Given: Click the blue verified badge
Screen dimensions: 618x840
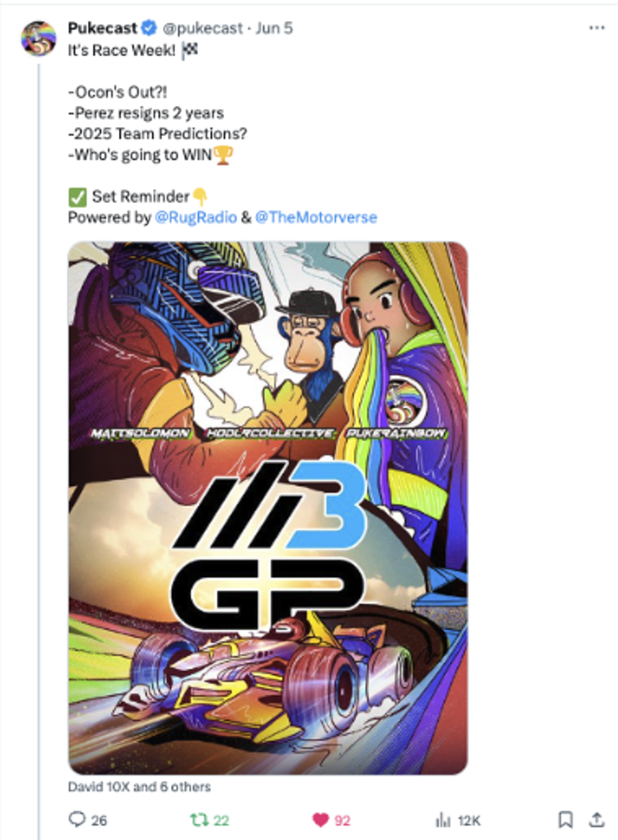Looking at the screenshot, I should click(x=148, y=27).
